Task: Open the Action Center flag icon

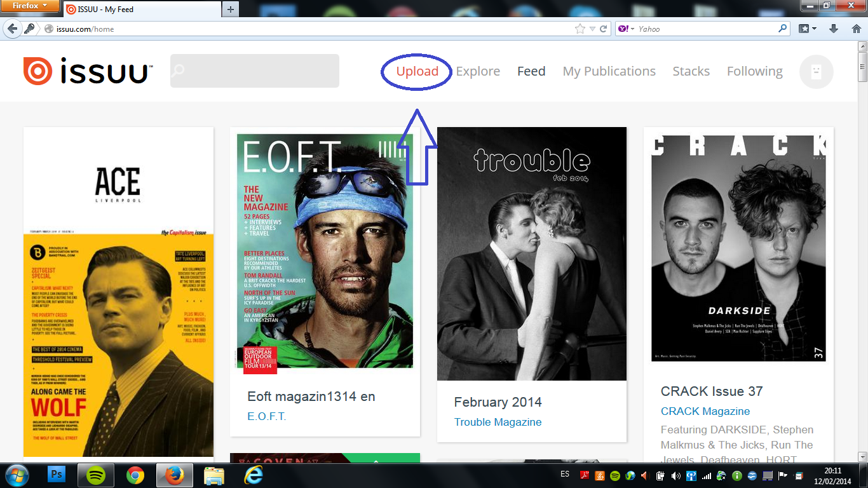Action: point(782,475)
